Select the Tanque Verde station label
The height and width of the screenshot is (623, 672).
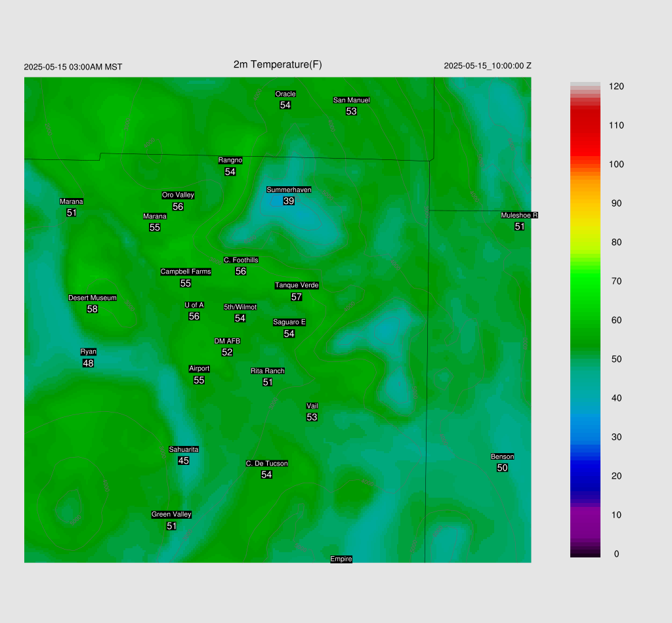pyautogui.click(x=297, y=285)
